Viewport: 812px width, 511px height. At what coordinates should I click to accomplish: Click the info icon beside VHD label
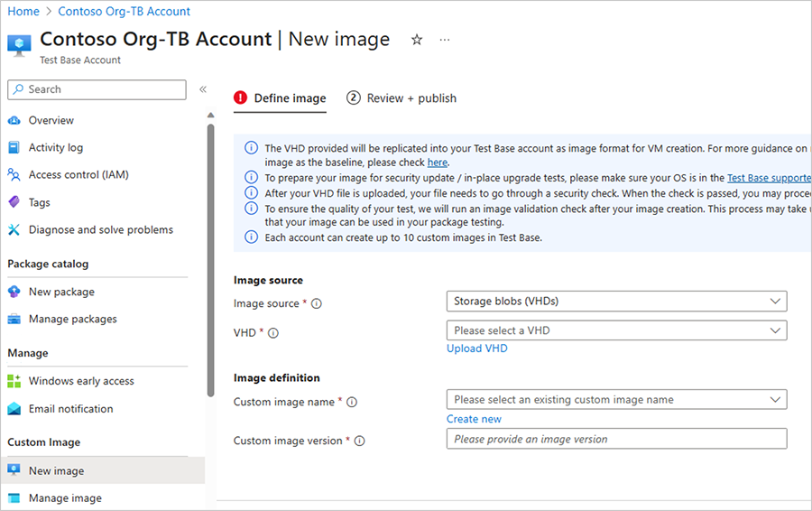pyautogui.click(x=273, y=333)
